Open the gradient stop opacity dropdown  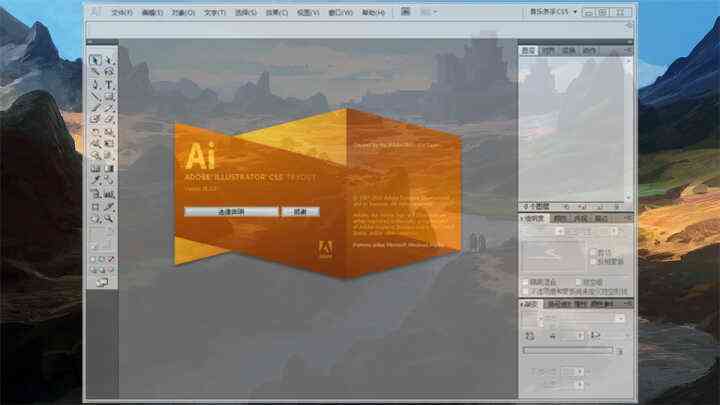(x=580, y=371)
